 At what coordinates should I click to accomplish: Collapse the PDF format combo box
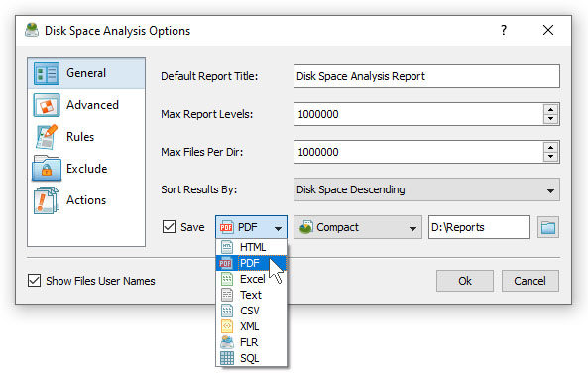pyautogui.click(x=251, y=227)
